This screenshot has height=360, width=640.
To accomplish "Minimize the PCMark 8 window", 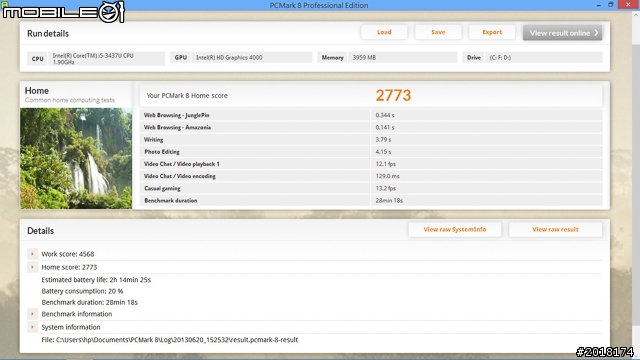I will coord(598,5).
